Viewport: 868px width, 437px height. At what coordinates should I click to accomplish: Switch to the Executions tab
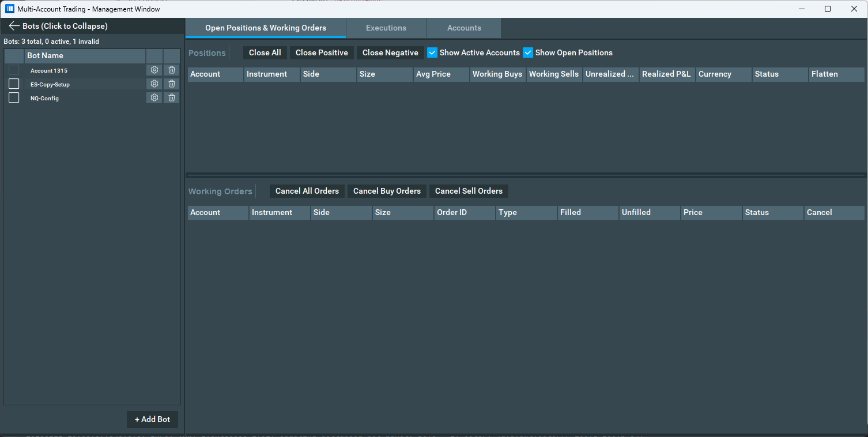click(x=386, y=28)
